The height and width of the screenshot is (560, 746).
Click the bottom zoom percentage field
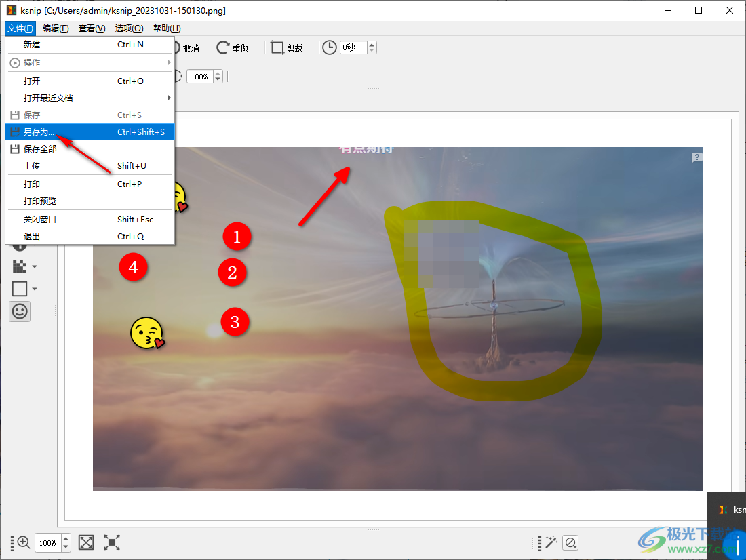(47, 543)
